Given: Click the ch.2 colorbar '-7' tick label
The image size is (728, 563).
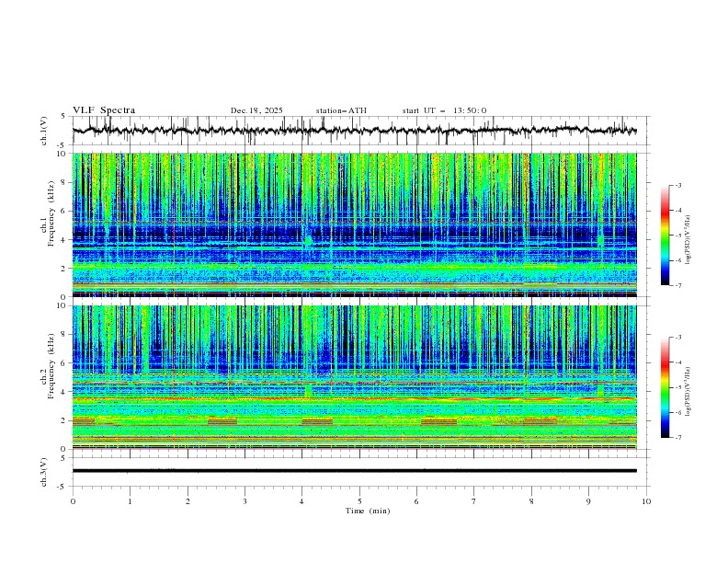Looking at the screenshot, I should coord(677,438).
